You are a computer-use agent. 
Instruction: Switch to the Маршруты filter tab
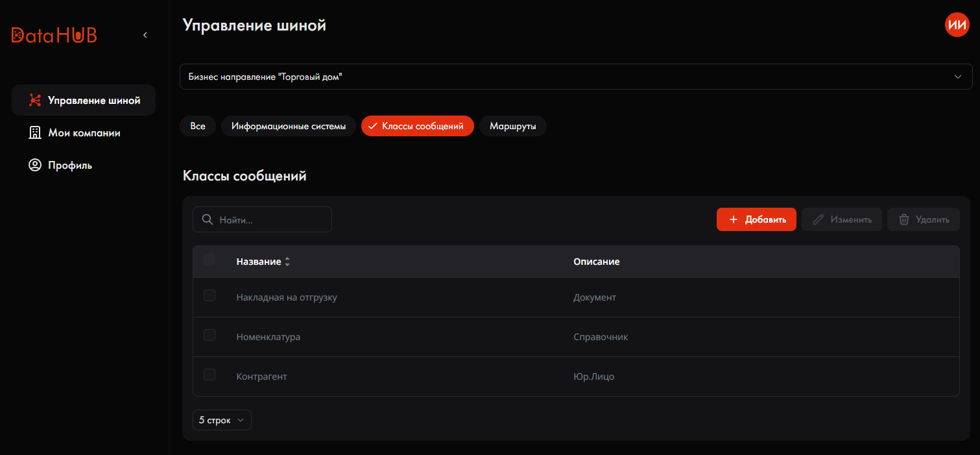point(513,126)
